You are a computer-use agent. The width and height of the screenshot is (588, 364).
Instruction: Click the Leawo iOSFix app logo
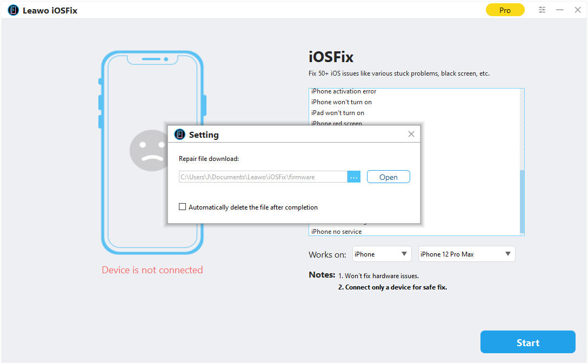(13, 10)
